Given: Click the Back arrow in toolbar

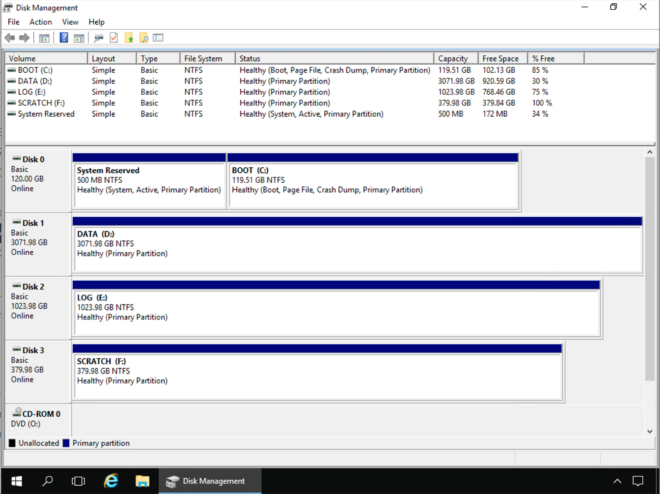Looking at the screenshot, I should [10, 38].
